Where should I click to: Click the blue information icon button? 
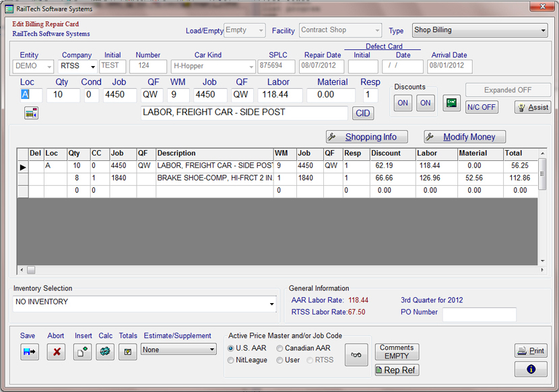point(531,369)
